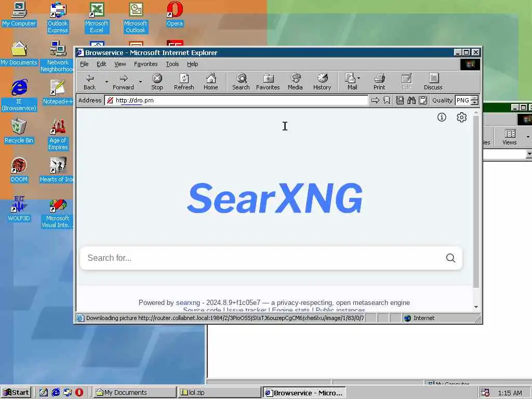The height and width of the screenshot is (399, 532).
Task: Click the Mail toolbar button
Action: pos(351,82)
